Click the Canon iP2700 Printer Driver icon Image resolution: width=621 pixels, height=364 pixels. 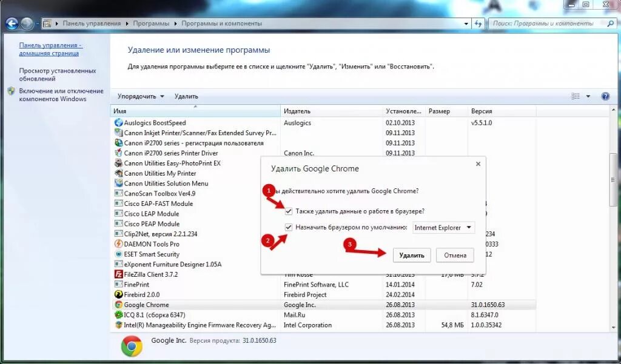tap(118, 153)
